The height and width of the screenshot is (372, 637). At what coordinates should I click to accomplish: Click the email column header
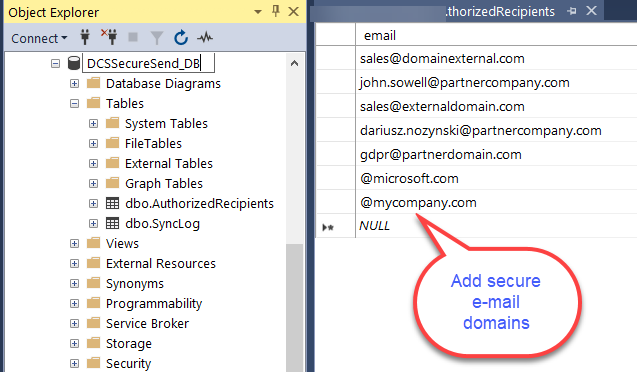click(x=496, y=36)
